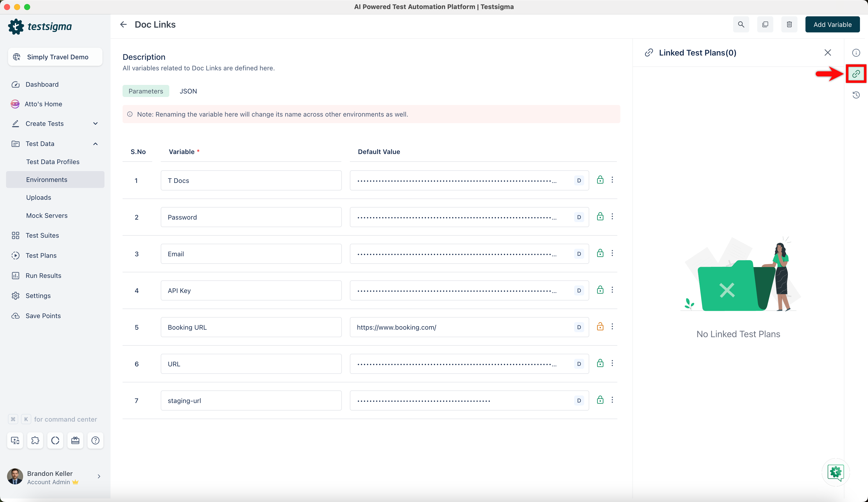868x502 pixels.
Task: Click the circular usage icon in bottom toolbar
Action: point(55,440)
